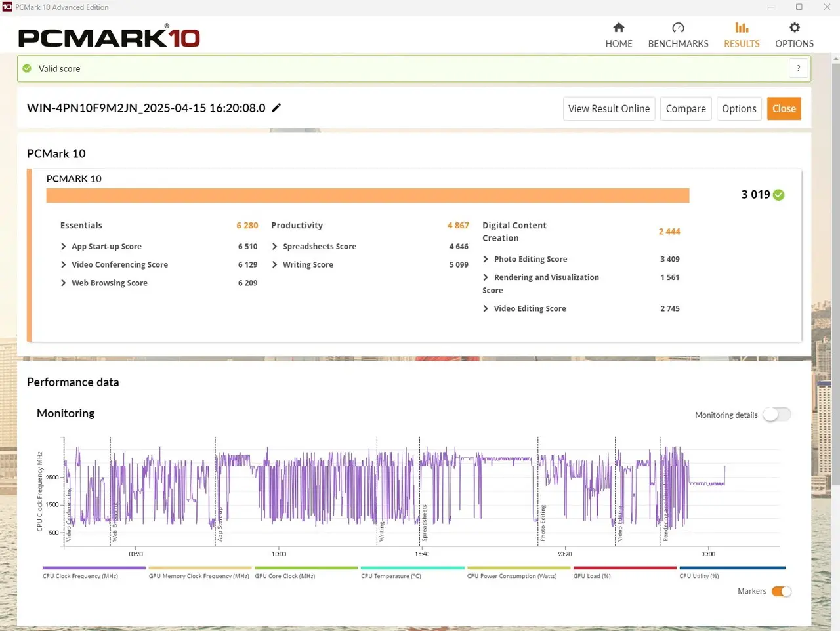Viewport: 840px width, 631px height.
Task: Click the vertical scrollbar on right
Action: coord(835,262)
